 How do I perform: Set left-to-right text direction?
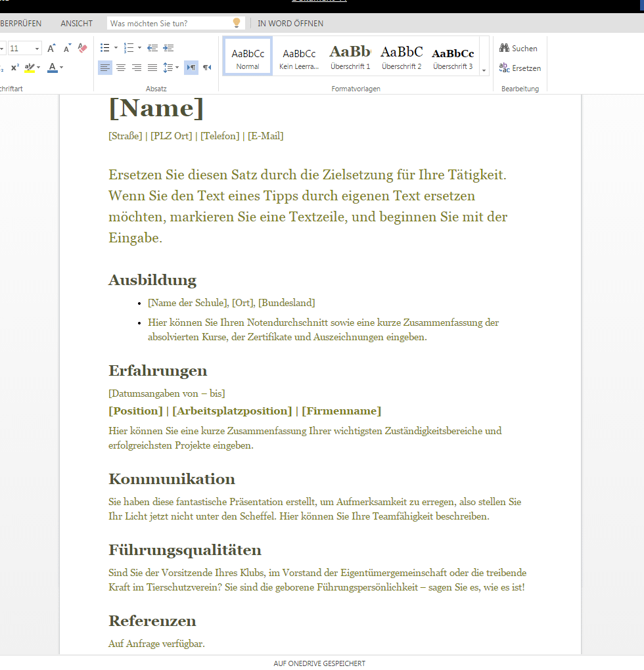click(191, 68)
